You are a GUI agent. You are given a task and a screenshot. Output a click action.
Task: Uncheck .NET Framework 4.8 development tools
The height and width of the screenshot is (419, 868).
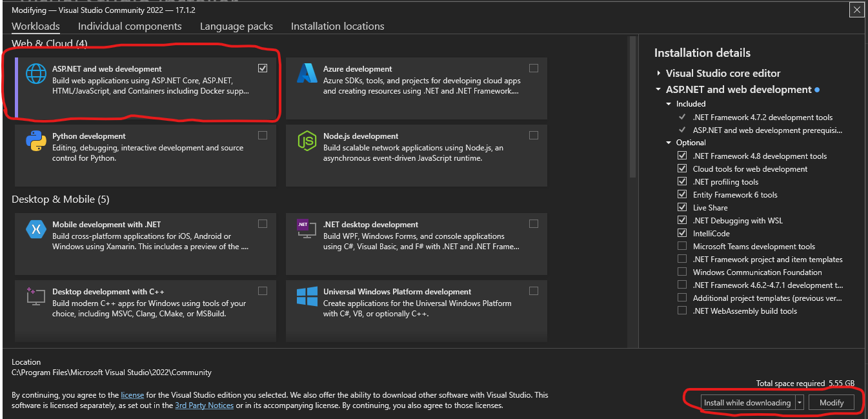(682, 156)
